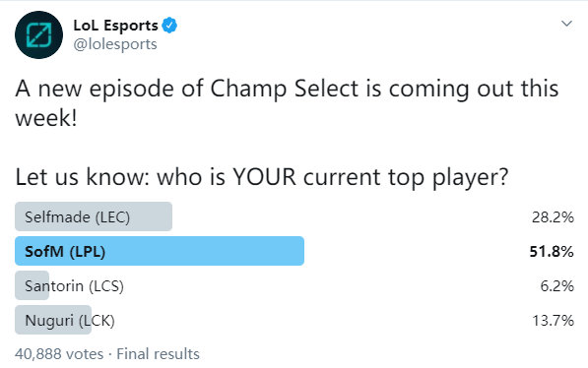Viewport: 588px width, 368px height.
Task: Click the top player question text
Action: click(x=262, y=177)
